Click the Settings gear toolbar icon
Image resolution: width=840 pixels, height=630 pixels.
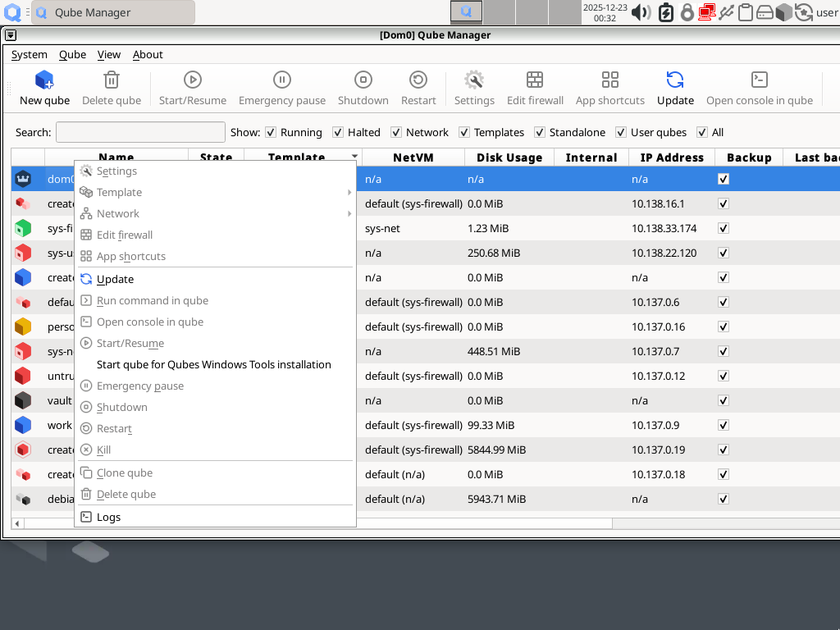474,80
